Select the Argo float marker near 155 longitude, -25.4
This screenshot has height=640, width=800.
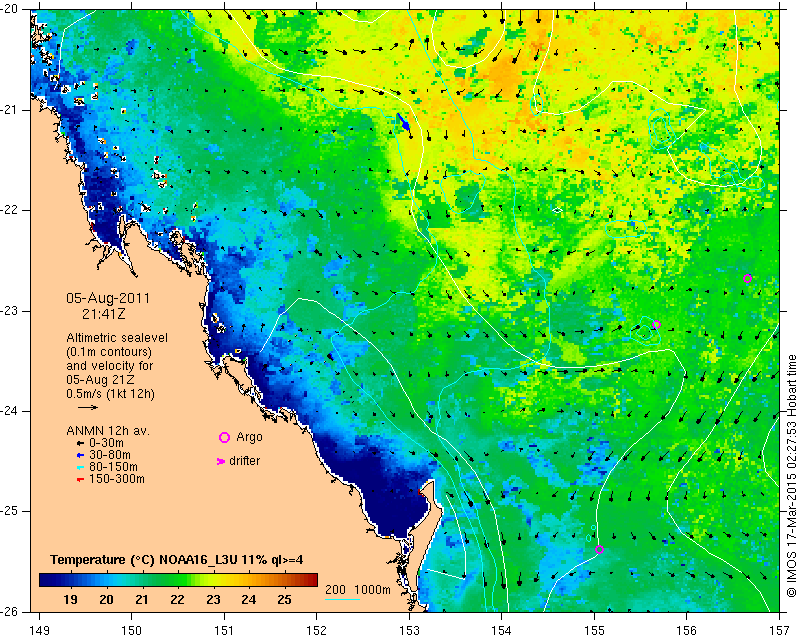tap(599, 550)
